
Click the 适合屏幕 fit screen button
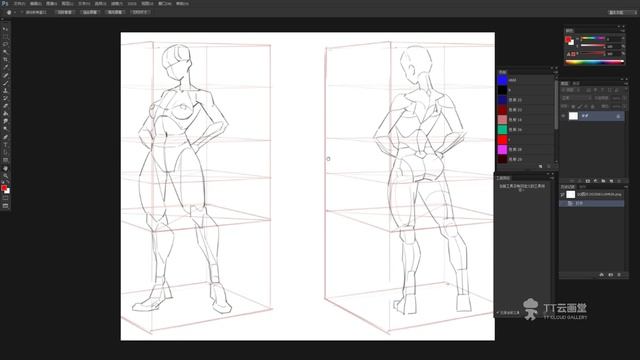pyautogui.click(x=90, y=12)
